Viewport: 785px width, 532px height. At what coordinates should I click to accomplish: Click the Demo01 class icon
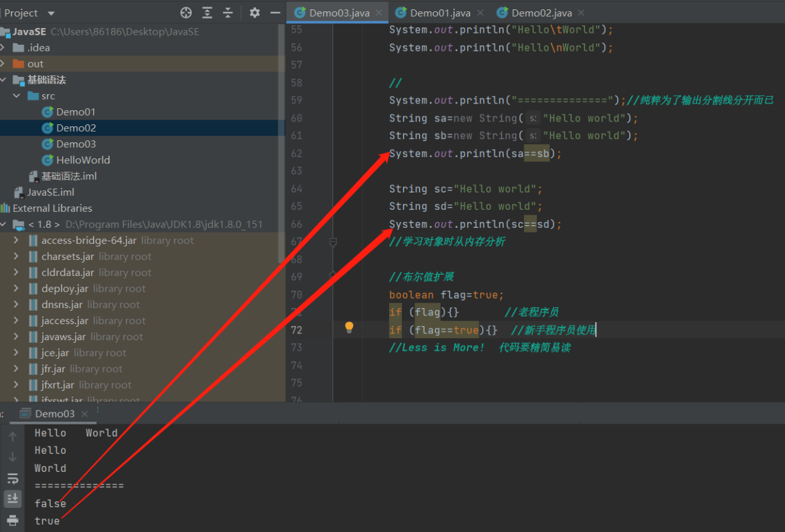(47, 112)
